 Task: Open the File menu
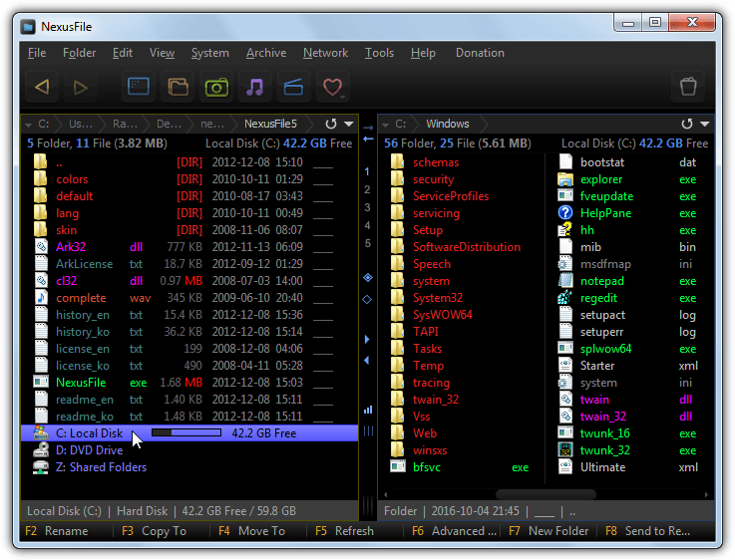coord(37,53)
